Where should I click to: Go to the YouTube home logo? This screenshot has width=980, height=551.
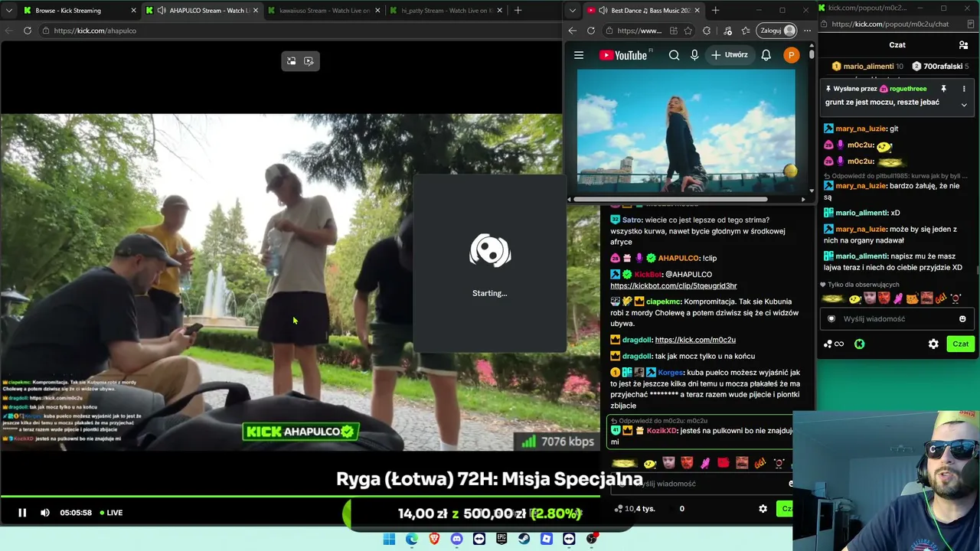coord(625,55)
